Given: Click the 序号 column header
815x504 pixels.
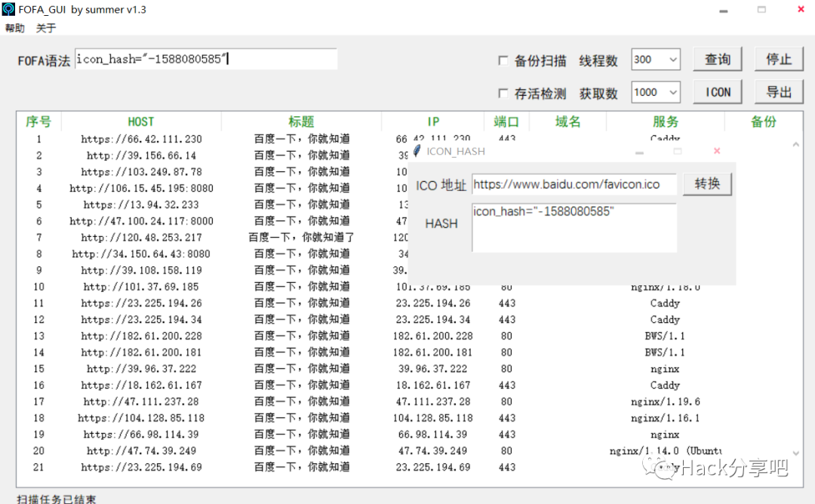Looking at the screenshot, I should click(38, 121).
